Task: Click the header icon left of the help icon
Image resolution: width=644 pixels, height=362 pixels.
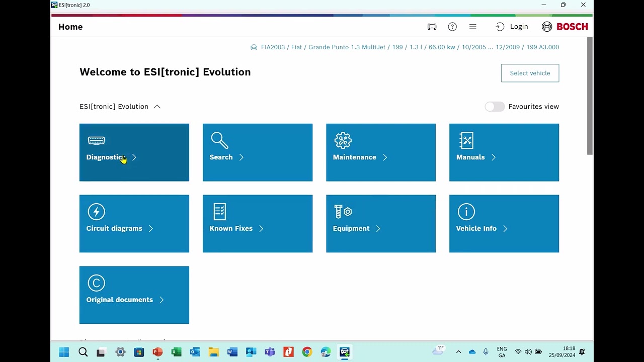Action: pyautogui.click(x=432, y=27)
